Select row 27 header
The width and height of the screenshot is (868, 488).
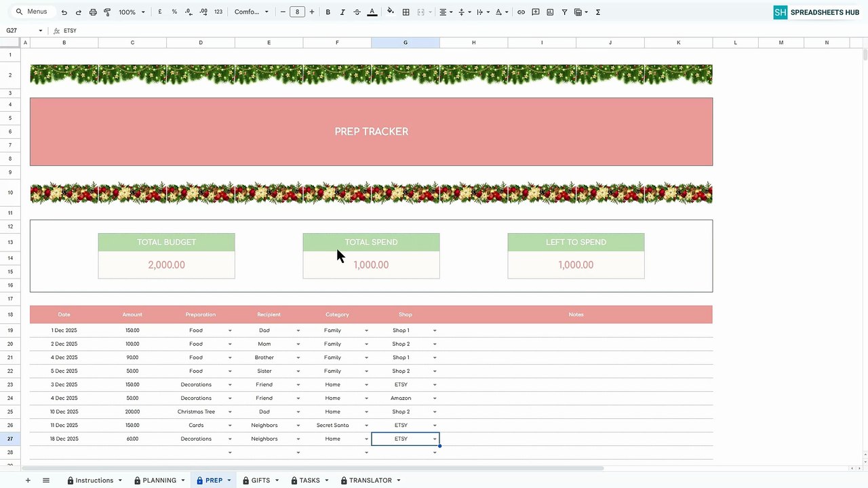[x=10, y=439]
